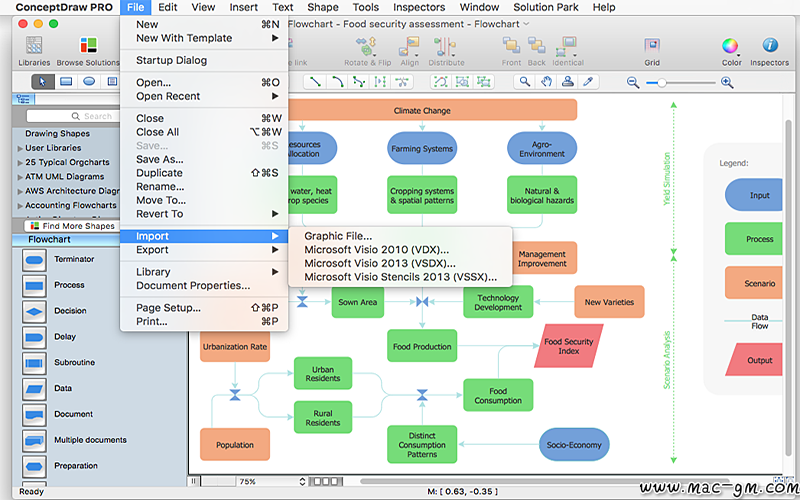Pick the Data shape icon
This screenshot has height=500, width=800.
[34, 389]
